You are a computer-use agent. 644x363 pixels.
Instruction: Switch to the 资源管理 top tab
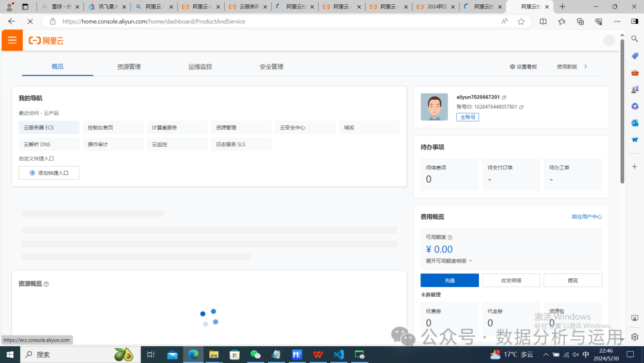pos(129,67)
